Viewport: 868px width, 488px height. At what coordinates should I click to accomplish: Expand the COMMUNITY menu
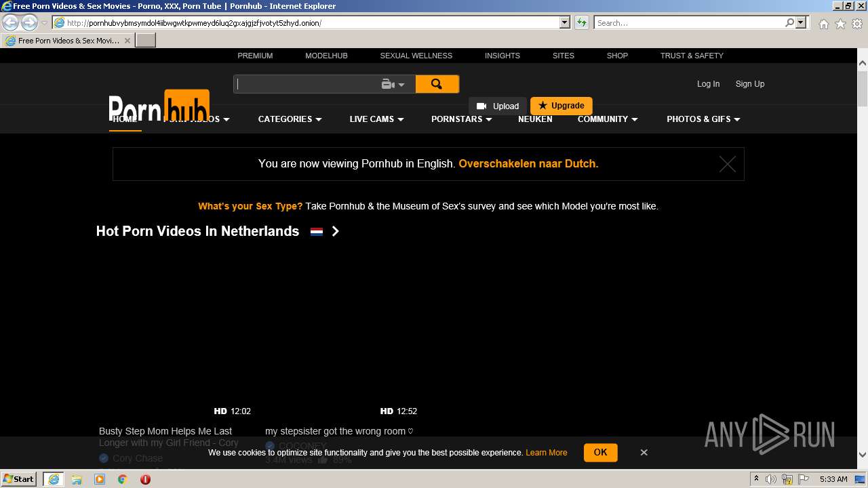(x=608, y=119)
